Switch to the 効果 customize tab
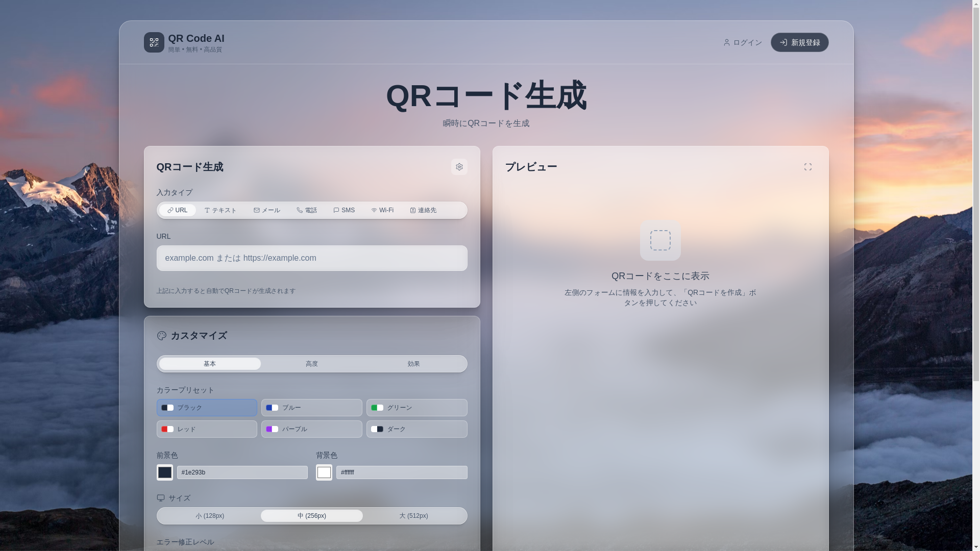The height and width of the screenshot is (551, 980). tap(414, 364)
